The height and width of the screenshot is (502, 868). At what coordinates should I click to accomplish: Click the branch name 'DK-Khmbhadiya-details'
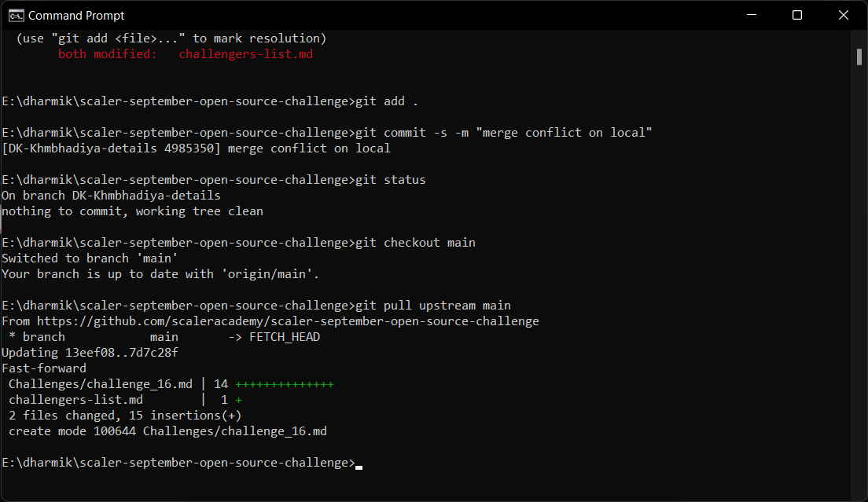[x=145, y=195]
